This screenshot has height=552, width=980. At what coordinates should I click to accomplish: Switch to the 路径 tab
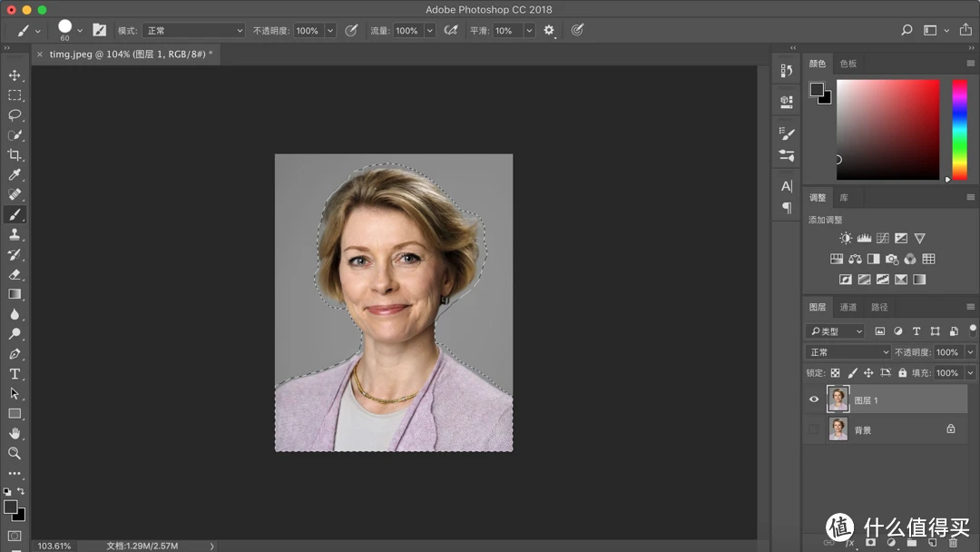(879, 307)
